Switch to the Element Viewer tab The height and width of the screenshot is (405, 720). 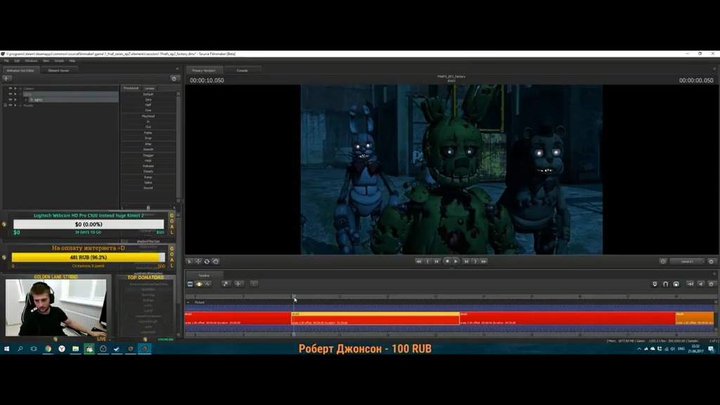click(x=59, y=70)
